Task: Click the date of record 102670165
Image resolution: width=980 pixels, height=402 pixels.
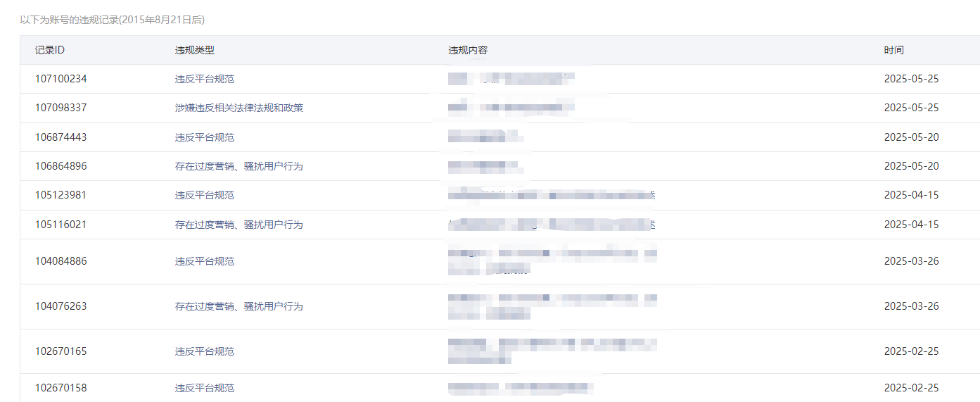Action: pyautogui.click(x=911, y=351)
